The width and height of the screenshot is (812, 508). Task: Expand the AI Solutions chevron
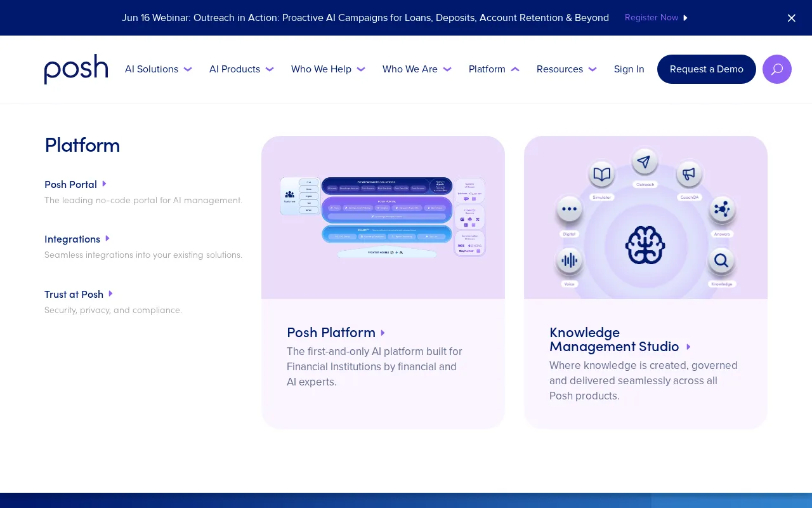pos(188,69)
